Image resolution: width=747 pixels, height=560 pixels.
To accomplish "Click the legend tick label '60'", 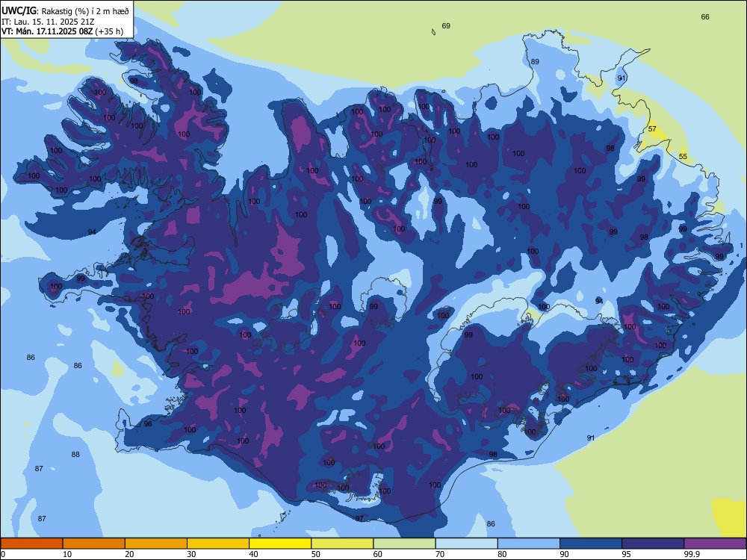I will [378, 554].
